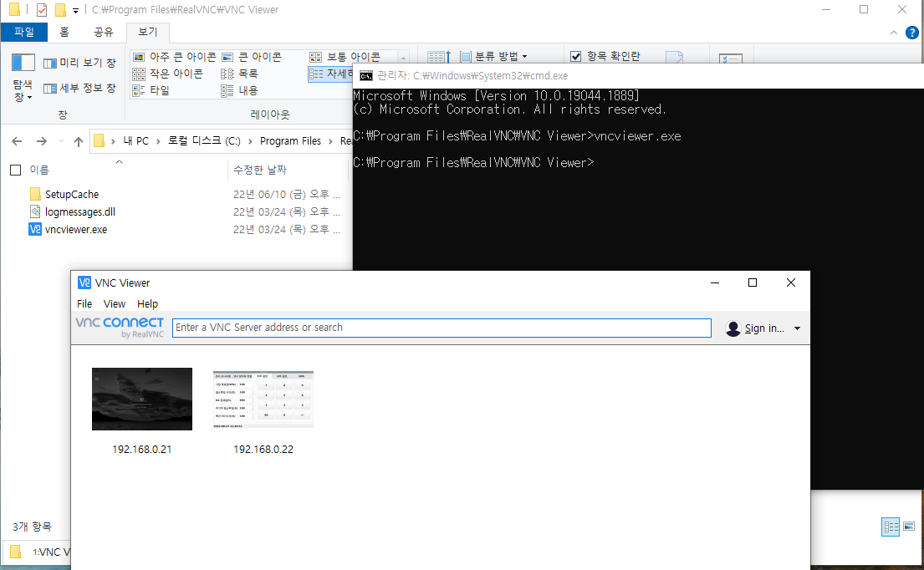Sort files by Name (이름) column
This screenshot has width=924, height=570.
click(x=39, y=170)
